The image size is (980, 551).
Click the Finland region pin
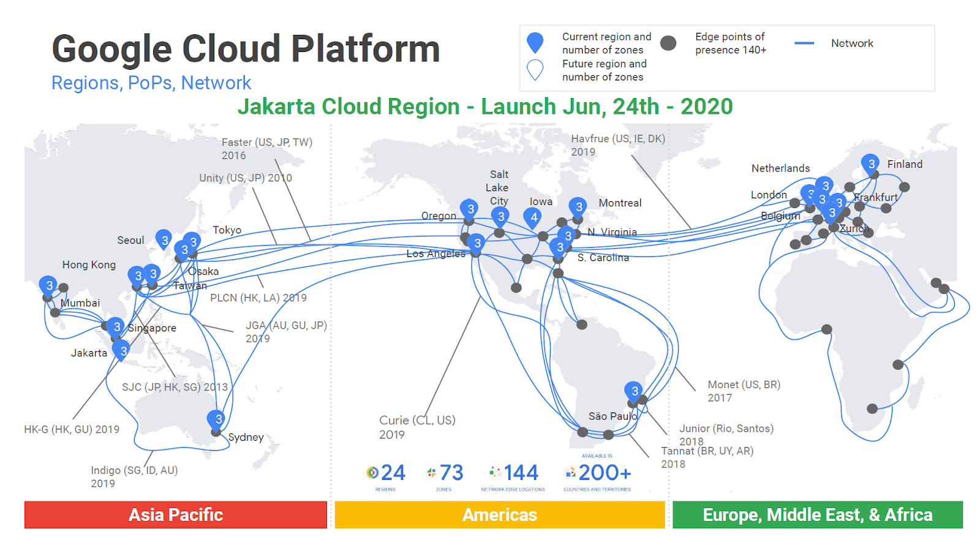[x=870, y=165]
